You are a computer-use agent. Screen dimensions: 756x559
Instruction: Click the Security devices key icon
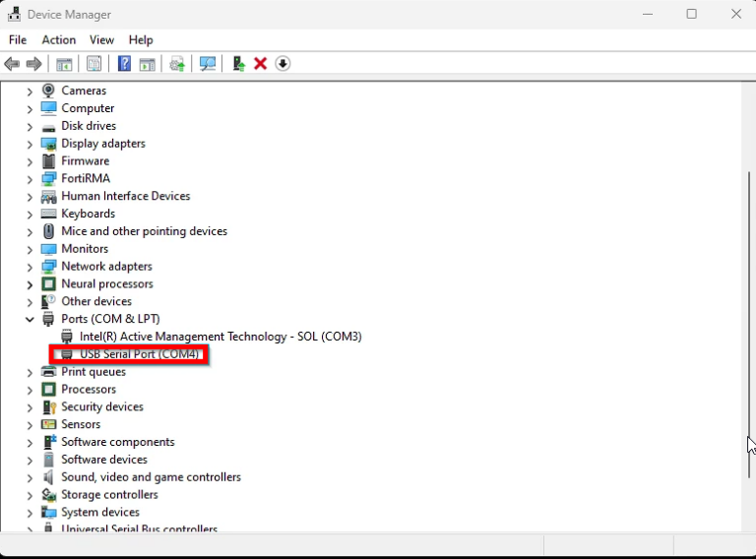point(49,407)
